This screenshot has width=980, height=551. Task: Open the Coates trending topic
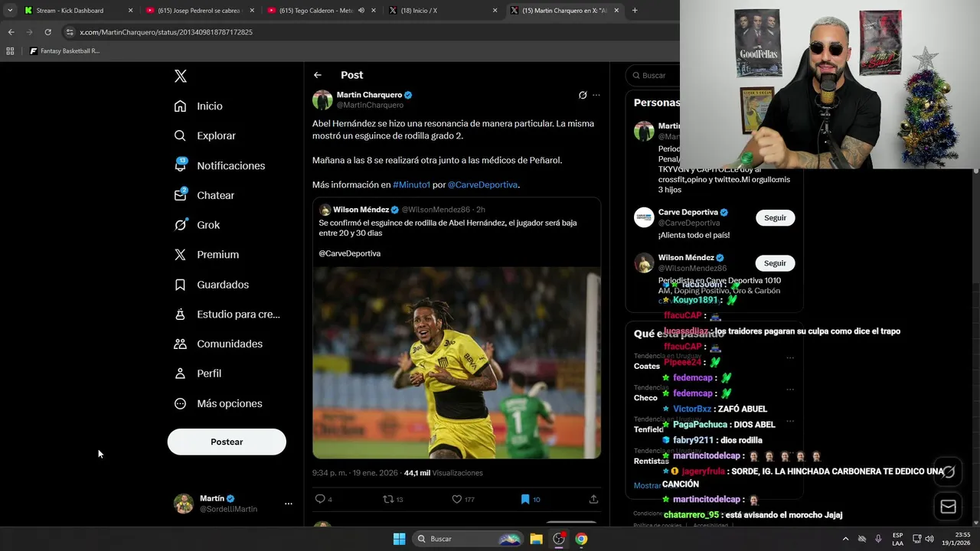[x=647, y=366]
